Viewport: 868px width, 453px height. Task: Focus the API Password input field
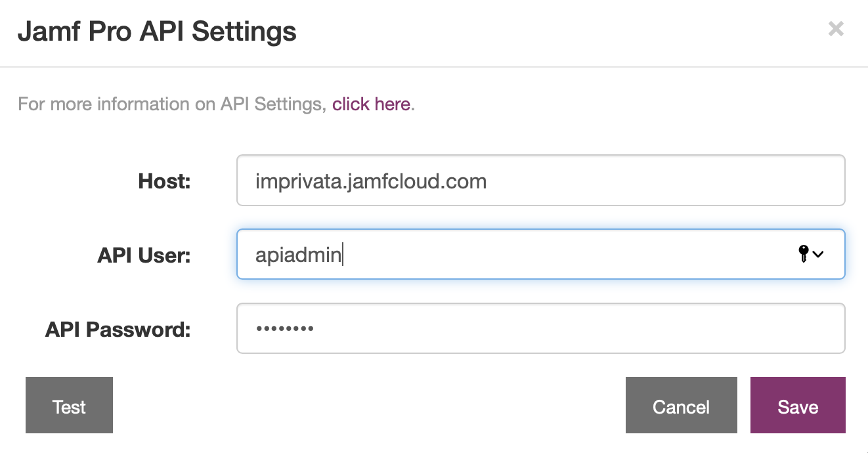[x=540, y=328]
